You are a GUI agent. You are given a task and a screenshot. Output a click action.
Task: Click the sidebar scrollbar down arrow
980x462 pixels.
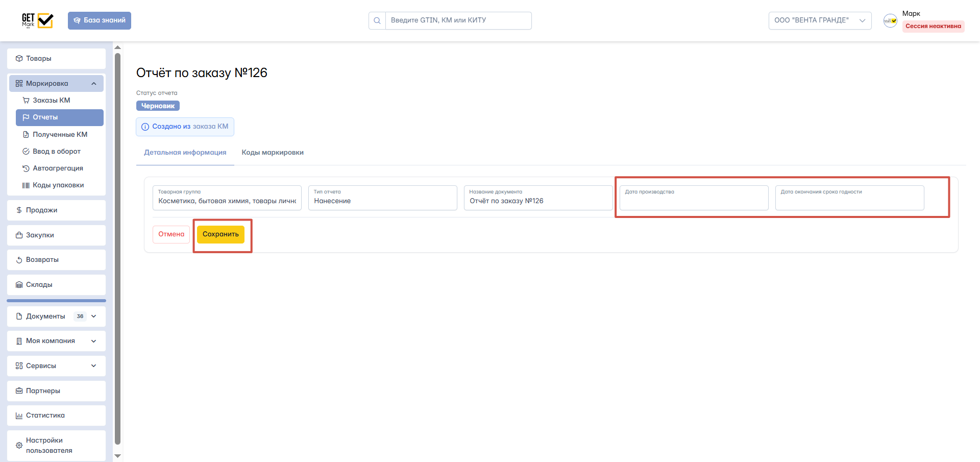117,456
